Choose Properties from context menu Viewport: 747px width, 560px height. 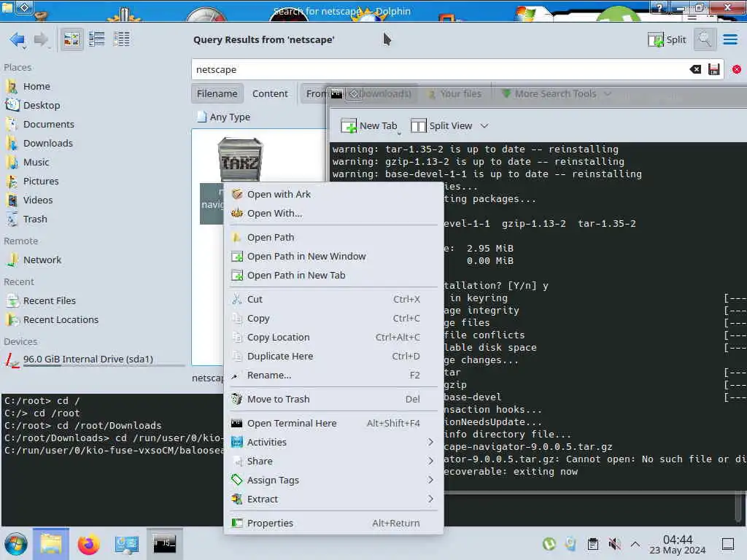[333, 524]
